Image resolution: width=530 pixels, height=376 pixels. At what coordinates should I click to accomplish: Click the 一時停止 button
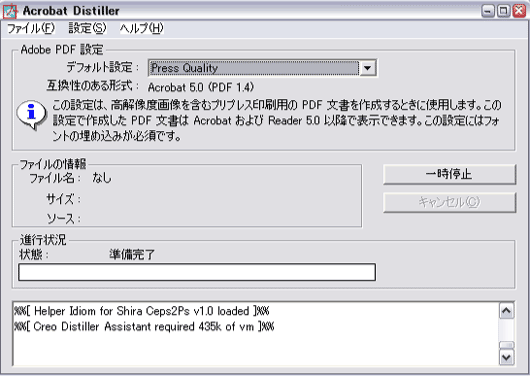click(x=449, y=174)
